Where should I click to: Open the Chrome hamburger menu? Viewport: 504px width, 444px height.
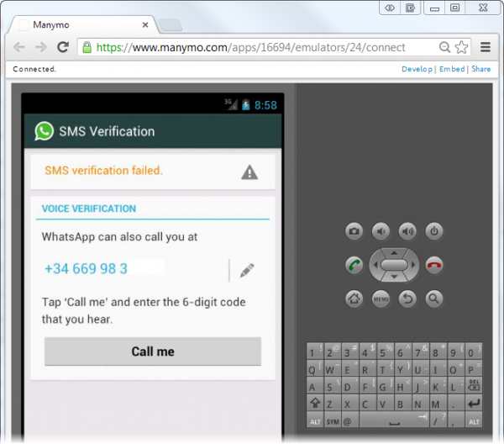[486, 48]
